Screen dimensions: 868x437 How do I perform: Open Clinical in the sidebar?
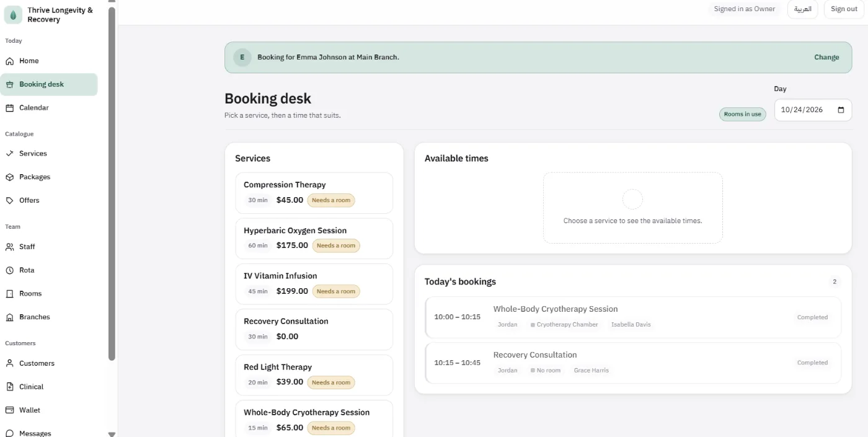[x=49, y=387]
